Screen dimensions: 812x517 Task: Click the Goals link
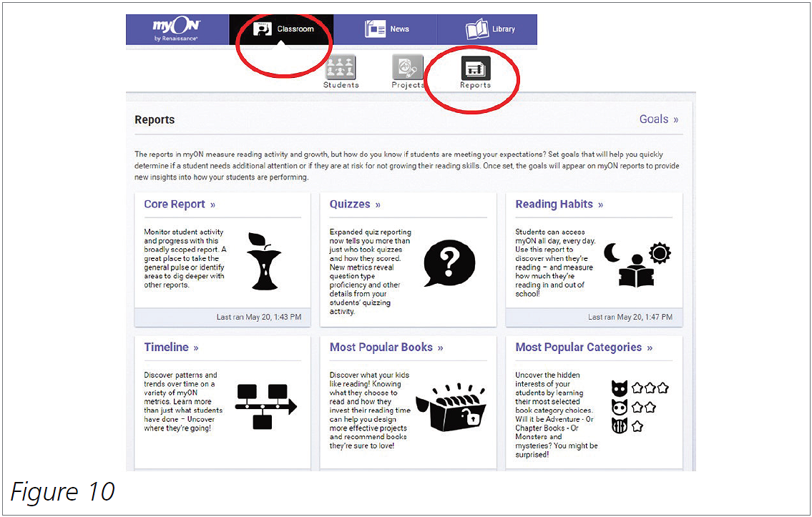(659, 119)
